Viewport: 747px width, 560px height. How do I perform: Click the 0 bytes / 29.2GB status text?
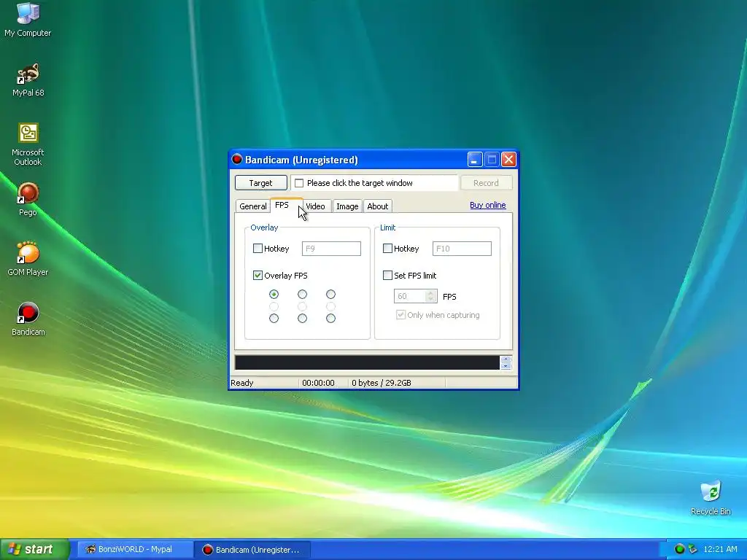pyautogui.click(x=382, y=383)
